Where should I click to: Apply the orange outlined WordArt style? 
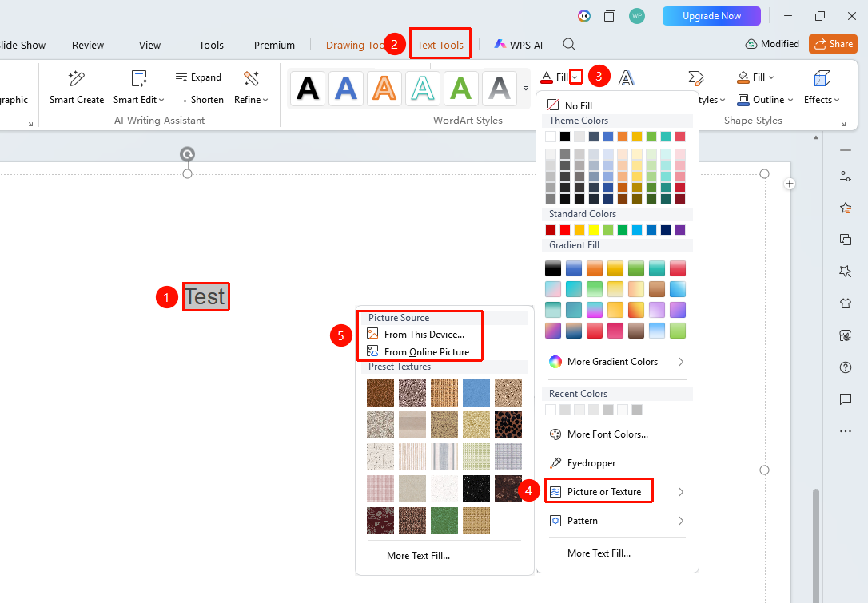point(384,88)
